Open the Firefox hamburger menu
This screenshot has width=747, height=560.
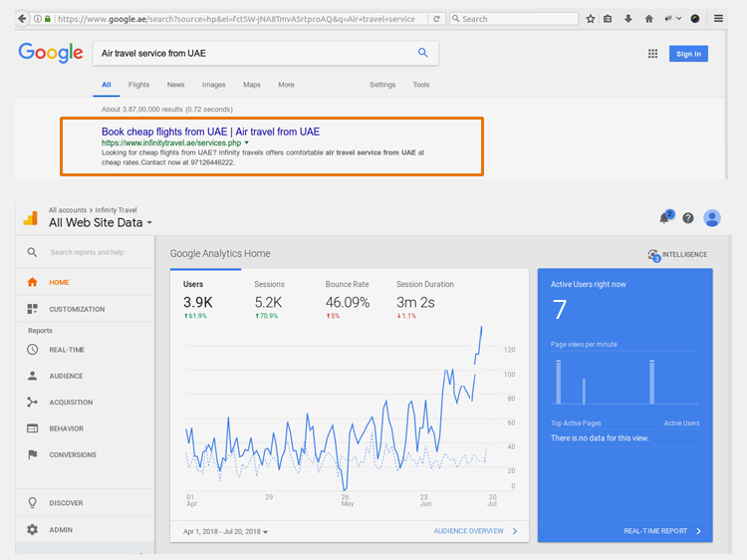[x=719, y=18]
